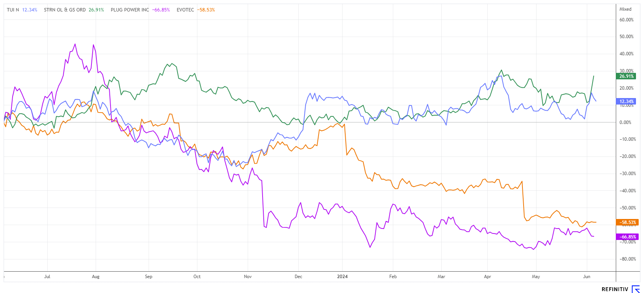Click the Aug label on the time axis
The image size is (644, 293).
click(x=96, y=277)
